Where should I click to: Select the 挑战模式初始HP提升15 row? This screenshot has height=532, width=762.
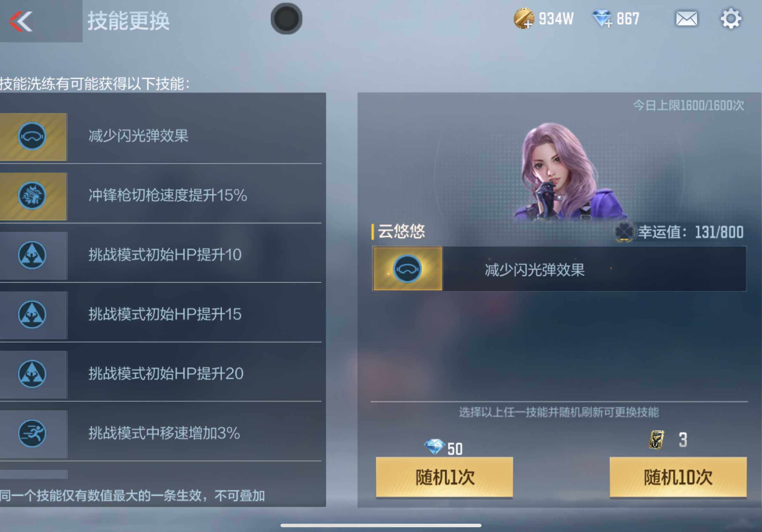click(161, 314)
